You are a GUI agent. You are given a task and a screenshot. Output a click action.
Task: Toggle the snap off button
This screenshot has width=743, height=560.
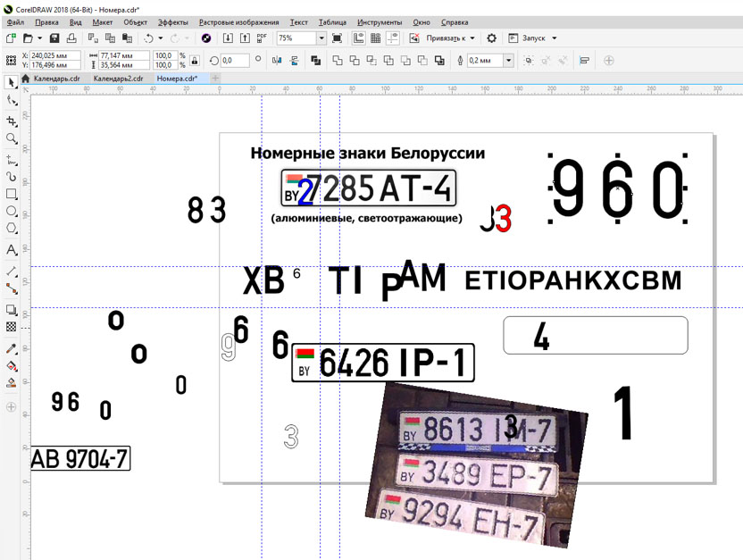point(414,38)
